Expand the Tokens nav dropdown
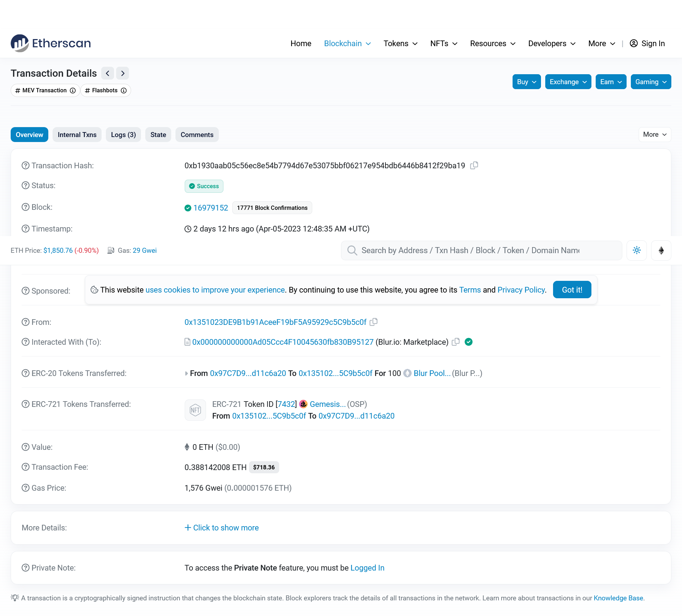 pyautogui.click(x=400, y=43)
